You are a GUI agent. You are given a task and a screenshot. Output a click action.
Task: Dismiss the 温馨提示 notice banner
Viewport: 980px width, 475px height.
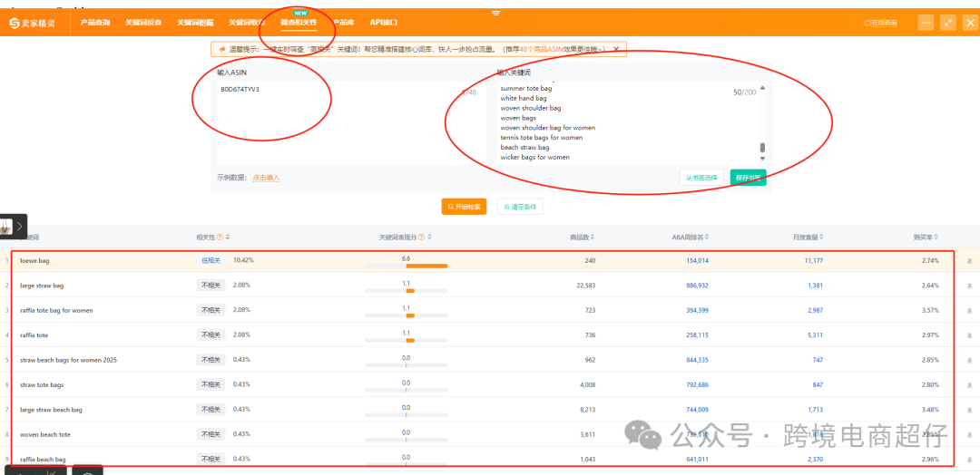tap(615, 49)
